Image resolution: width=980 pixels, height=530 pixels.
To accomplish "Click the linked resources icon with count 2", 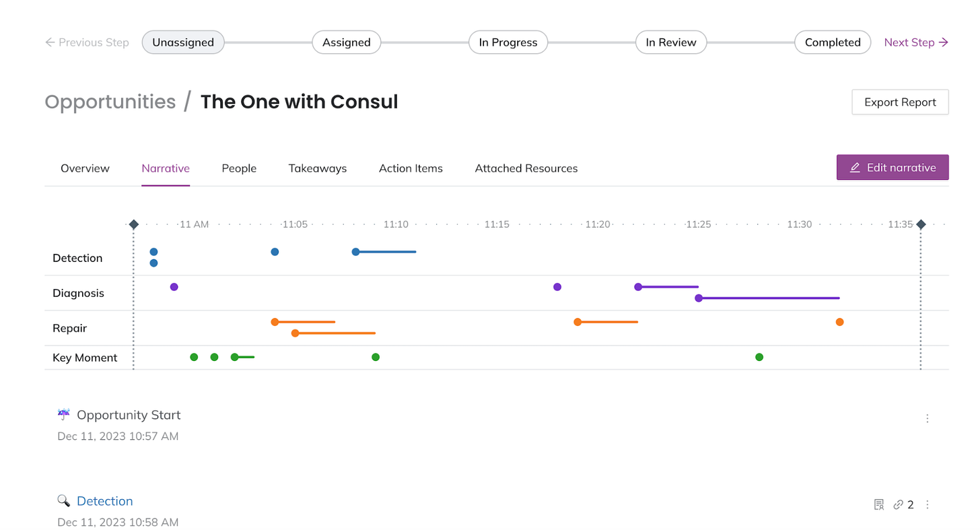I will 903,504.
